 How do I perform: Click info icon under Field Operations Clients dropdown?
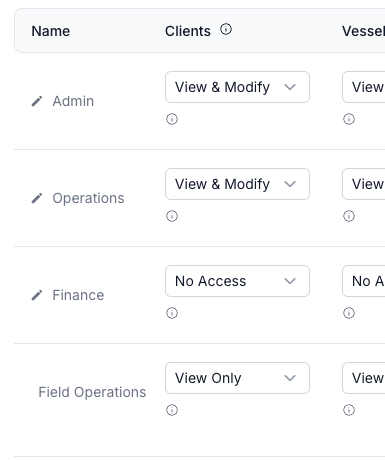pyautogui.click(x=172, y=410)
